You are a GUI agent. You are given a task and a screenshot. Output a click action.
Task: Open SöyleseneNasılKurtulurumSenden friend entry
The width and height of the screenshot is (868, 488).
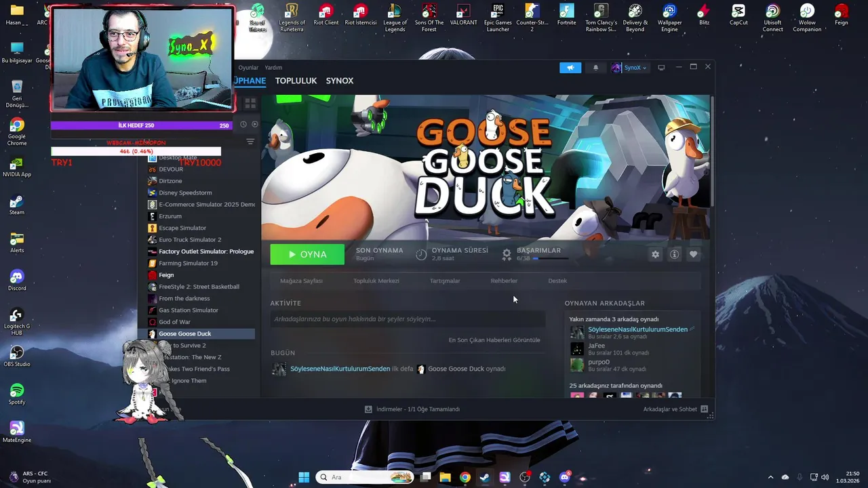click(631, 332)
